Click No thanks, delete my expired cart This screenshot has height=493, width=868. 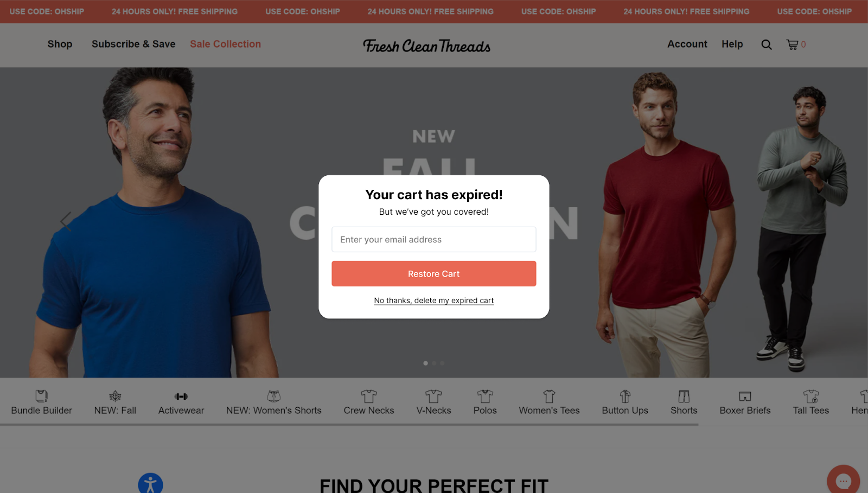click(434, 300)
